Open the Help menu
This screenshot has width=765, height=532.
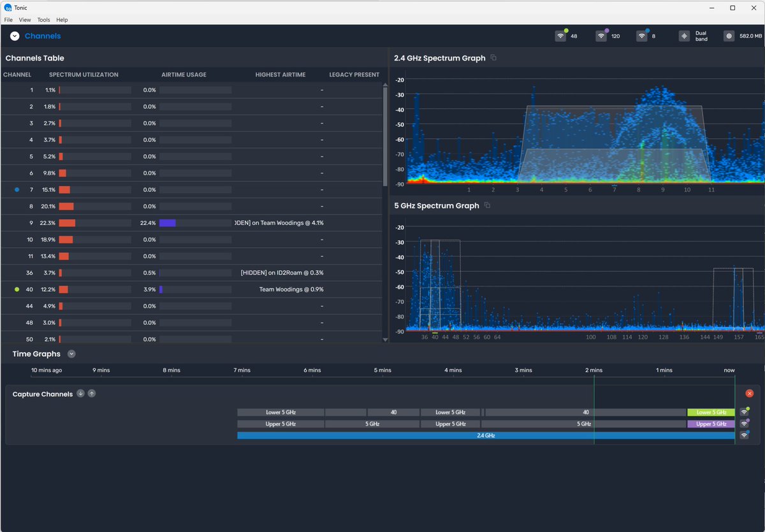pyautogui.click(x=62, y=20)
